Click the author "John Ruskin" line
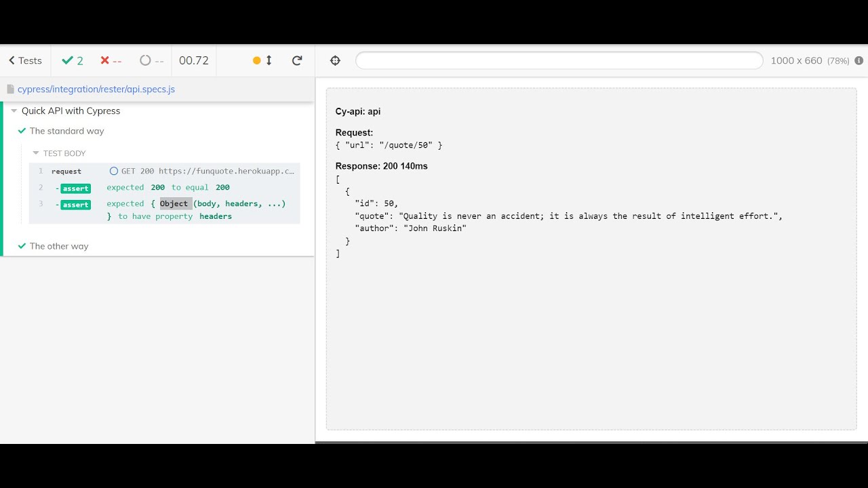Viewport: 868px width, 488px height. (411, 228)
